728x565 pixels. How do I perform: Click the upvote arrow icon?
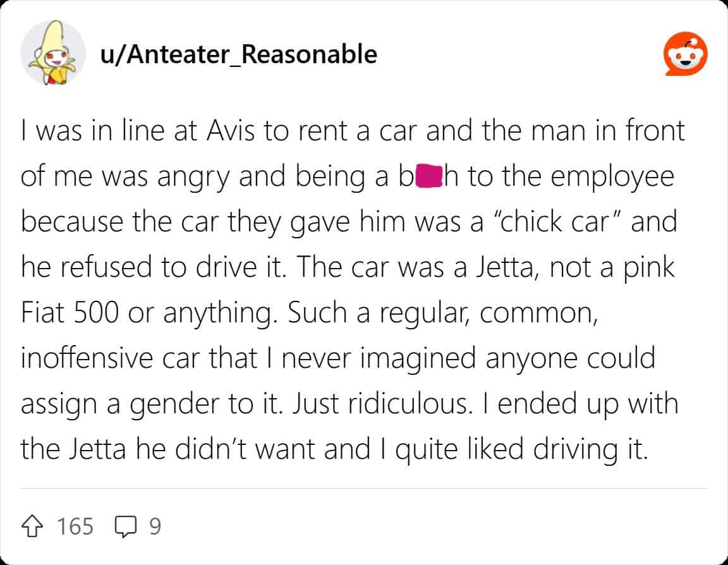tap(35, 526)
